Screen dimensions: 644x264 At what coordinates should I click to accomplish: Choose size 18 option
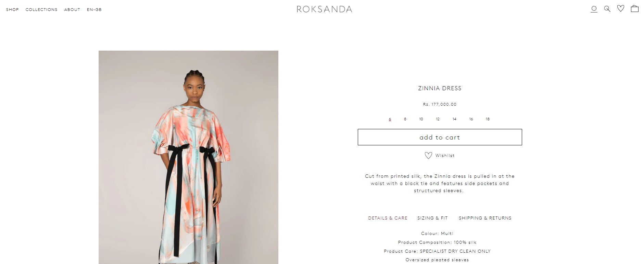(488, 119)
